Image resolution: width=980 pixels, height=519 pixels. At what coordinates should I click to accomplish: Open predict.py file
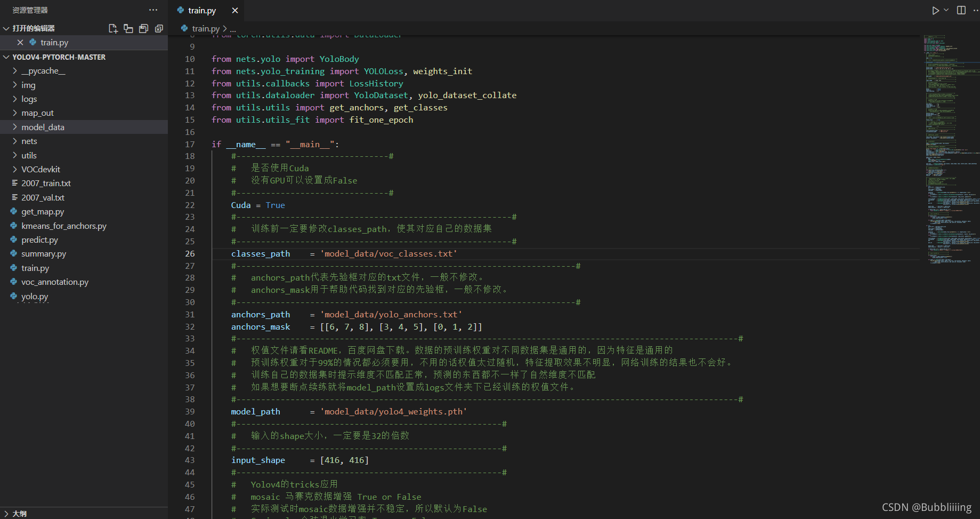pos(39,240)
